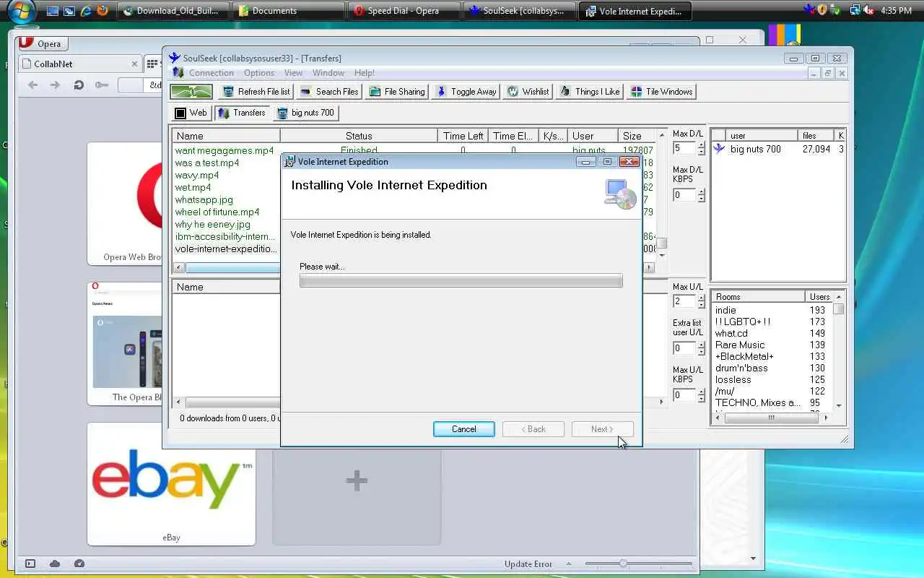Open the View menu in SoulSeek
924x578 pixels.
(x=293, y=73)
